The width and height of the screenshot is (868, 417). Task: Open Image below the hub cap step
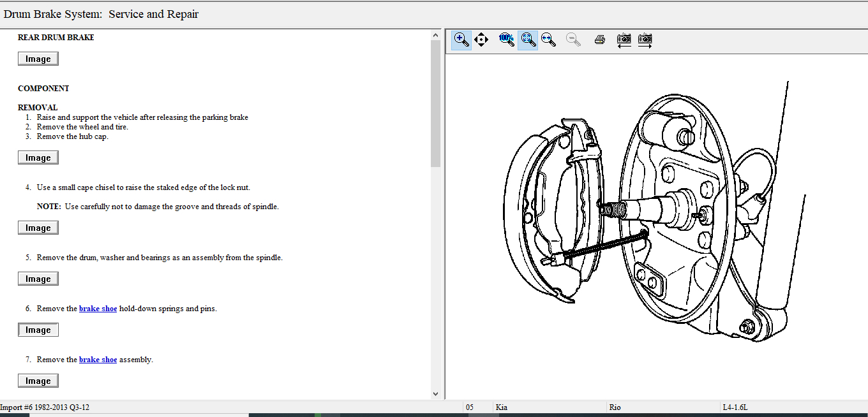[38, 157]
